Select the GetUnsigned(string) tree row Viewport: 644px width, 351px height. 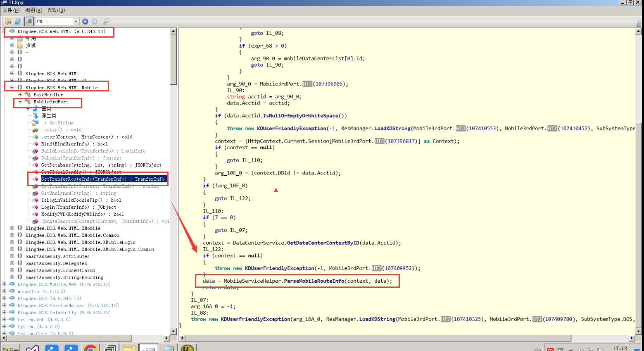(78, 193)
